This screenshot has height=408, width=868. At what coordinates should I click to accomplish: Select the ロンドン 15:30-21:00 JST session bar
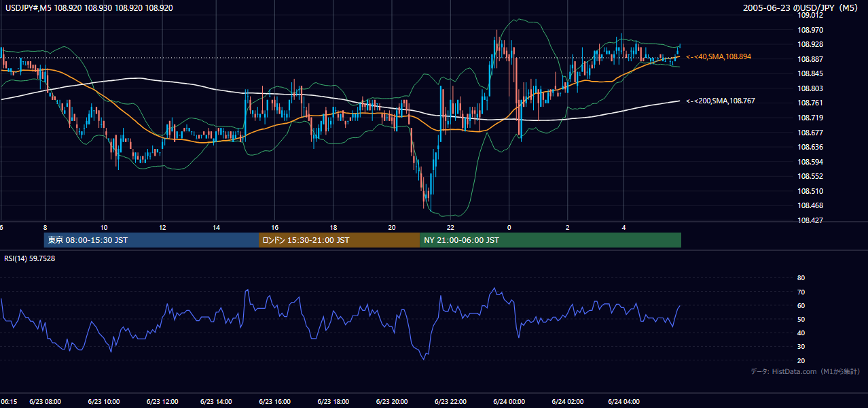(x=339, y=240)
